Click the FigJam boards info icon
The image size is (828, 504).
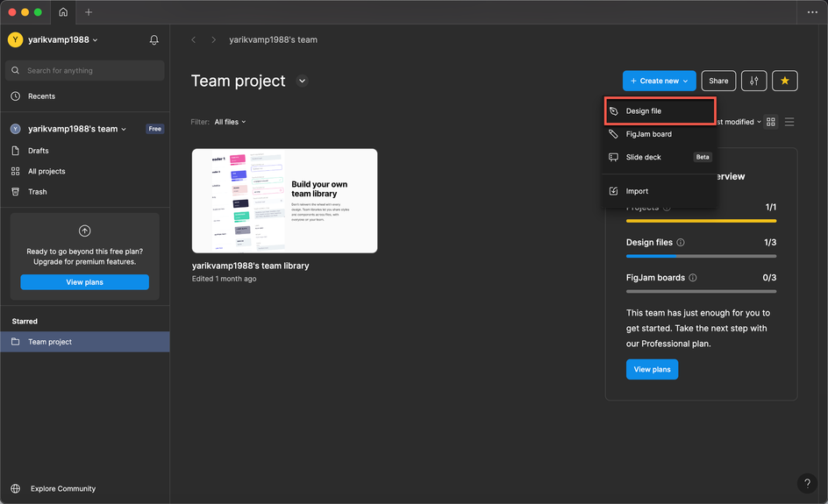coord(693,278)
